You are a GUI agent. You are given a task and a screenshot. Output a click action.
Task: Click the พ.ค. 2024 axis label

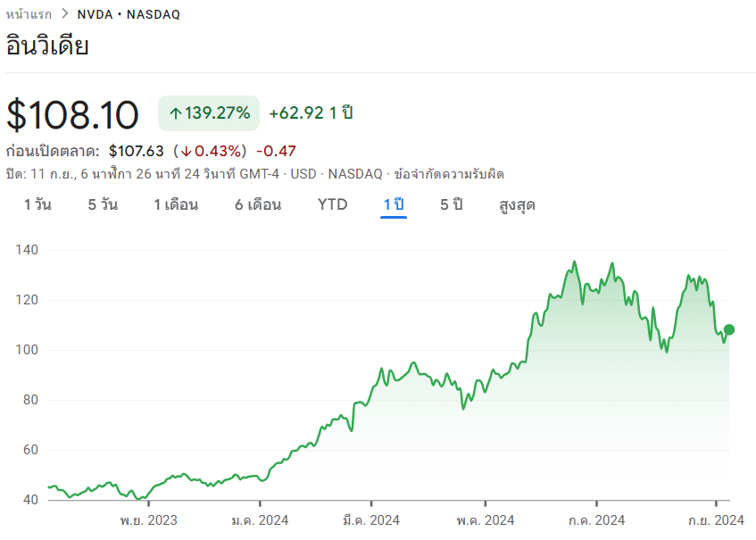click(486, 520)
